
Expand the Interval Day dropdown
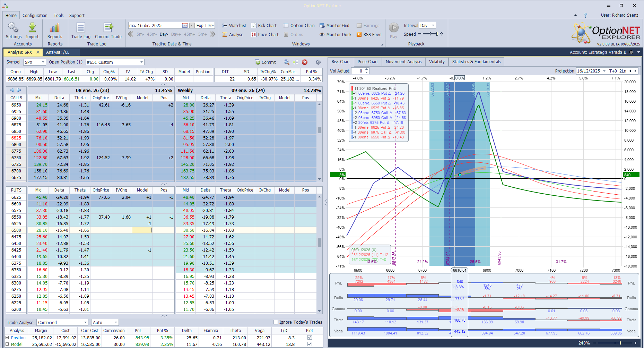click(433, 26)
